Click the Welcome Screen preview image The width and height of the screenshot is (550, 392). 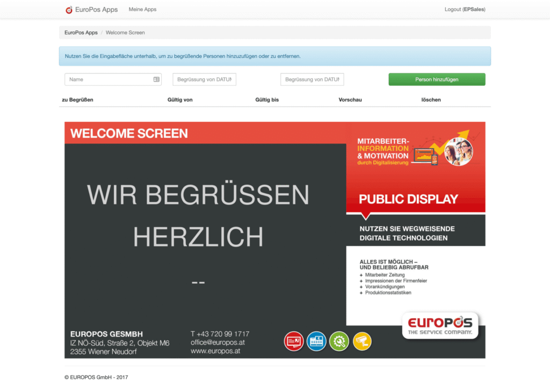point(275,240)
